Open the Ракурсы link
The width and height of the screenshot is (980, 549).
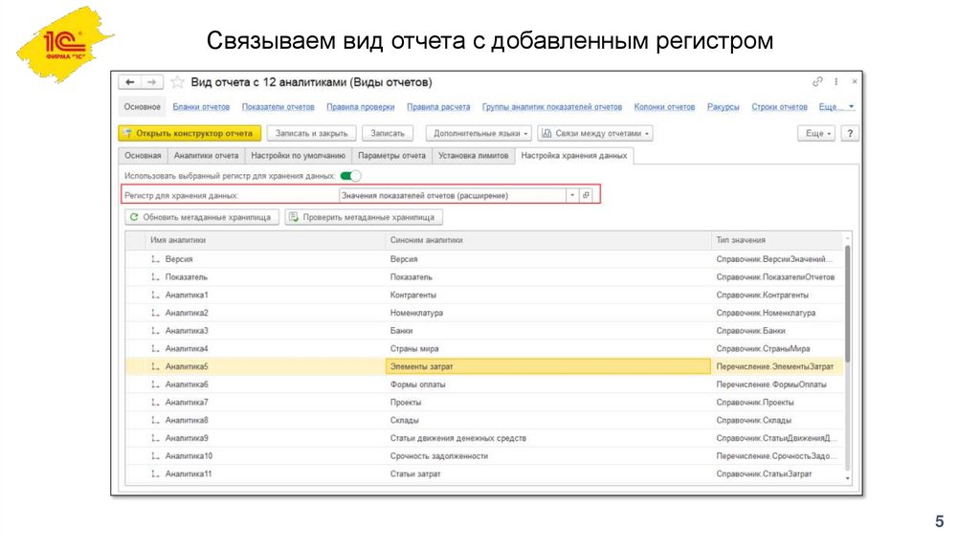tap(724, 107)
